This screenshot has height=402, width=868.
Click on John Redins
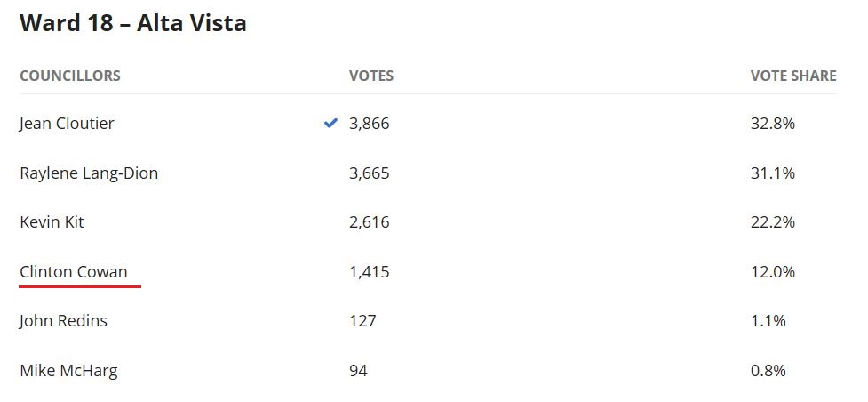click(63, 321)
